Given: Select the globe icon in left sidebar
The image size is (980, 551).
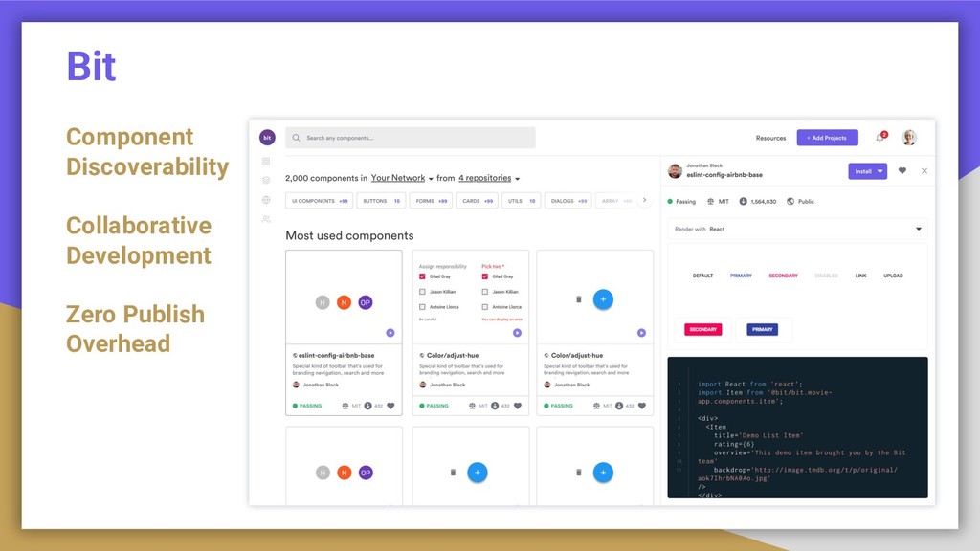Looking at the screenshot, I should [x=266, y=200].
